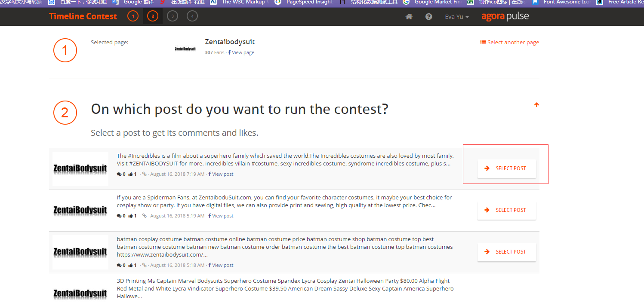
Task: Click the date August 16, 2018 7:19 AM
Action: point(177,174)
